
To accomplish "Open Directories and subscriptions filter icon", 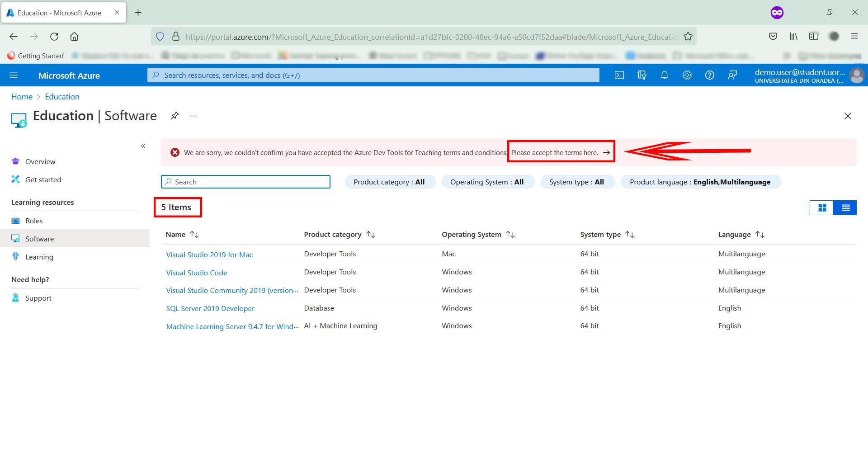I will tap(642, 75).
